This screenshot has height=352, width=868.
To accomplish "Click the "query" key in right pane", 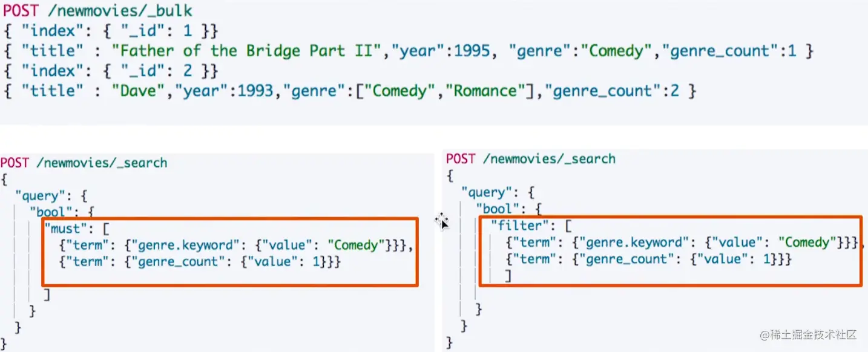I will [x=485, y=192].
